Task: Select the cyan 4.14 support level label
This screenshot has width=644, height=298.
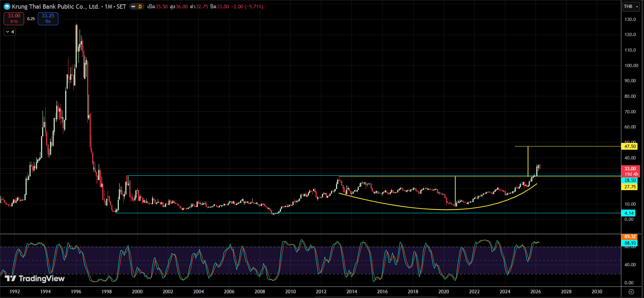Action: point(629,213)
